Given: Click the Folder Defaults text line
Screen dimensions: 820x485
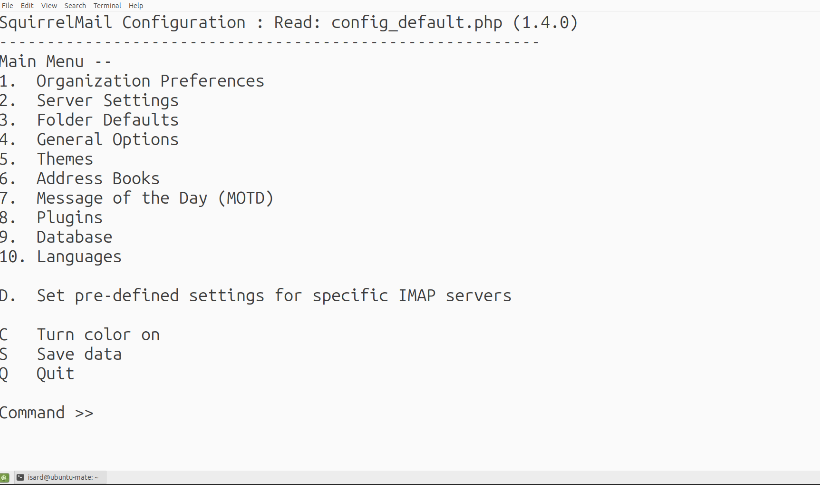Looking at the screenshot, I should coord(89,120).
